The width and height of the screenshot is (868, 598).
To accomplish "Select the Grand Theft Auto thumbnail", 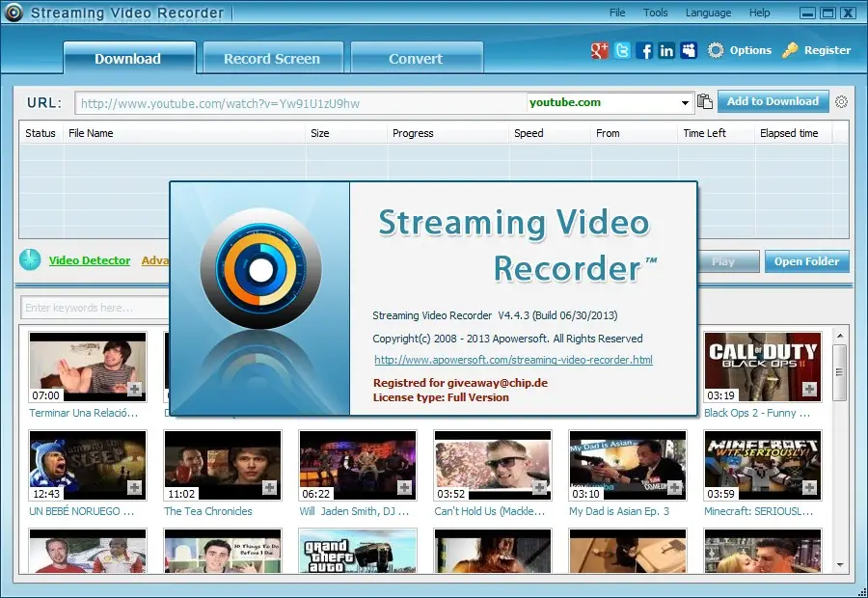I will click(358, 551).
